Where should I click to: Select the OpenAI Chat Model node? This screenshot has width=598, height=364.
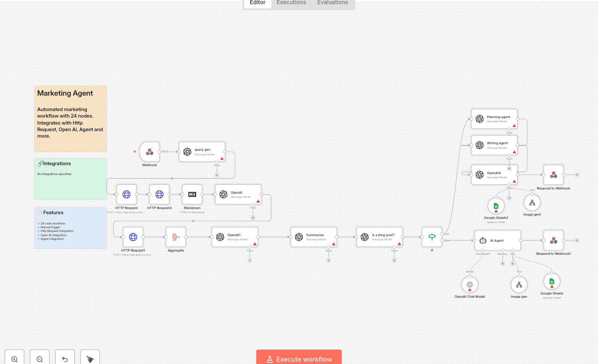470,284
